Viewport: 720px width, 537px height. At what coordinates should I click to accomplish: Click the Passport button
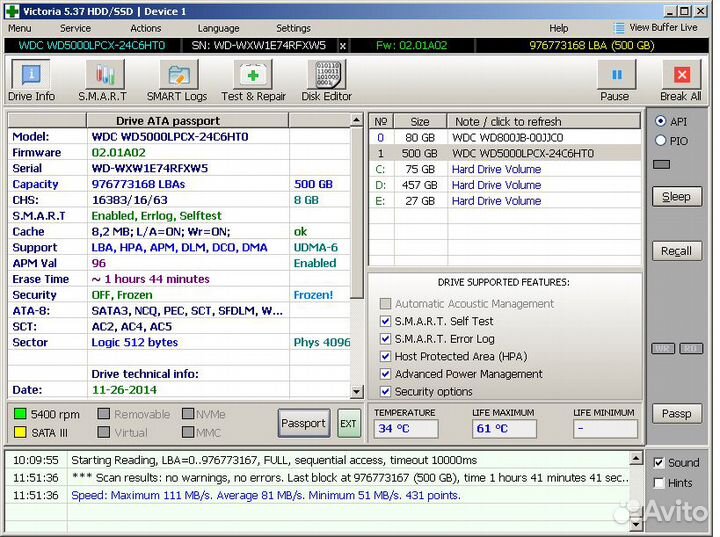click(x=304, y=423)
